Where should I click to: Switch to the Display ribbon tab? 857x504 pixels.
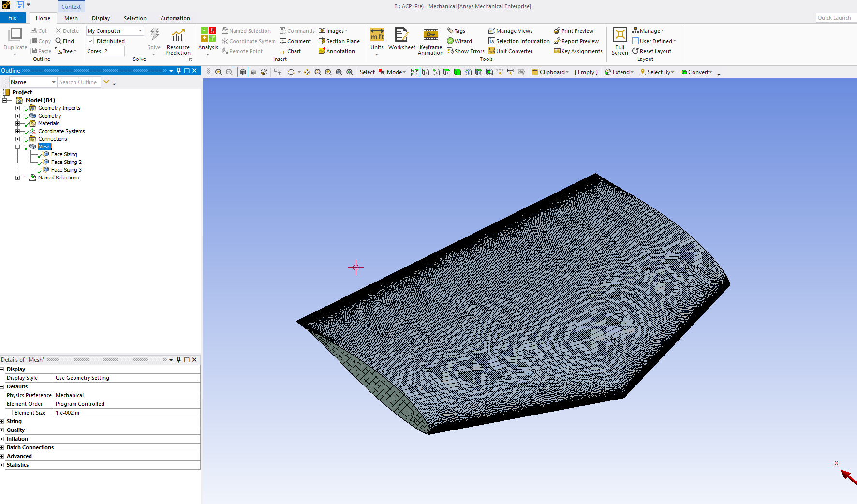(x=101, y=18)
